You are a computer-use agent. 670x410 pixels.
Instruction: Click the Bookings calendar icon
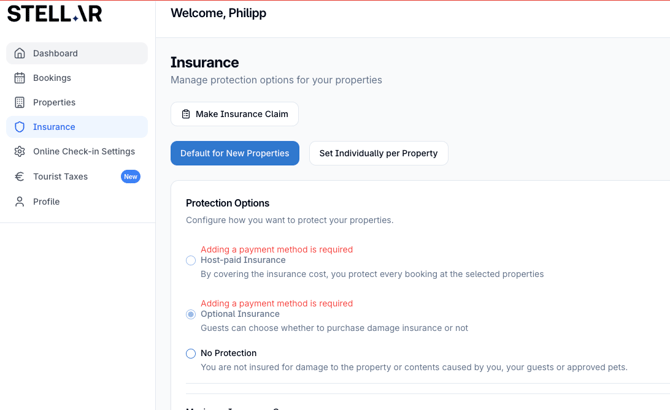20,78
